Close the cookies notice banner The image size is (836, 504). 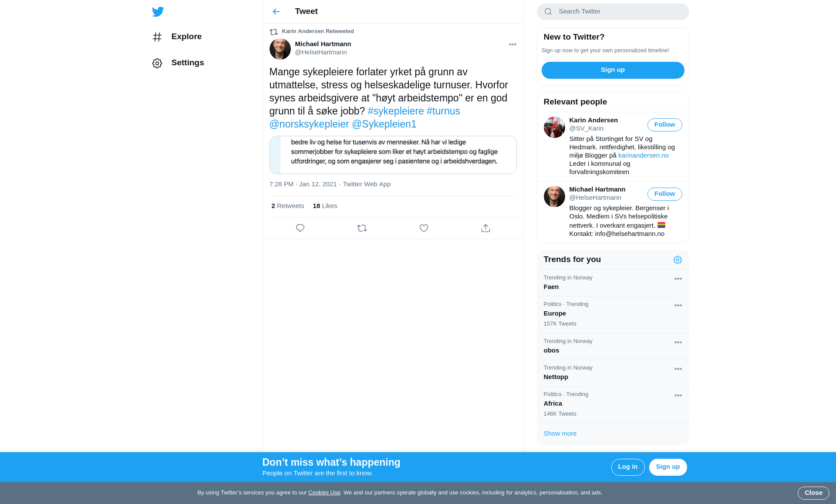pos(813,493)
